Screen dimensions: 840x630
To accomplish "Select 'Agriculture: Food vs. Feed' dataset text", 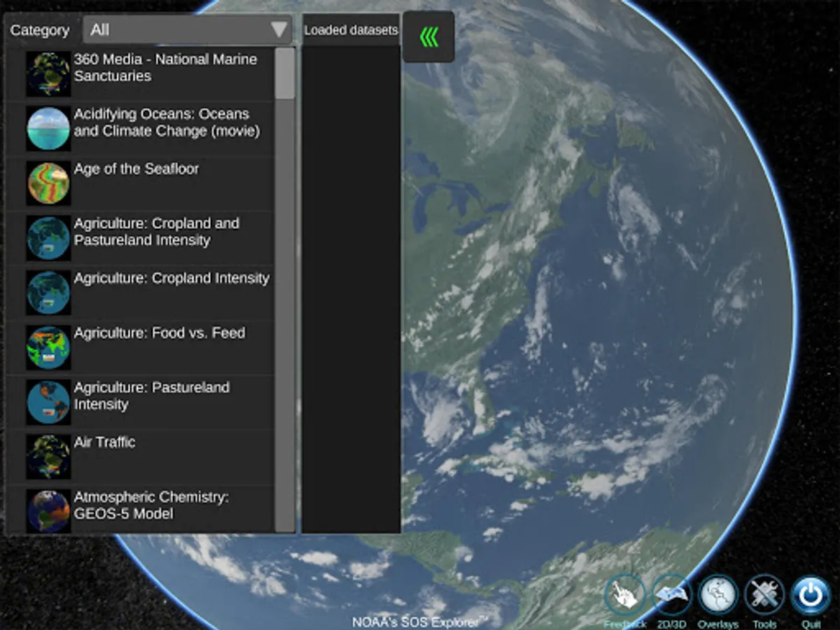I will pyautogui.click(x=160, y=333).
